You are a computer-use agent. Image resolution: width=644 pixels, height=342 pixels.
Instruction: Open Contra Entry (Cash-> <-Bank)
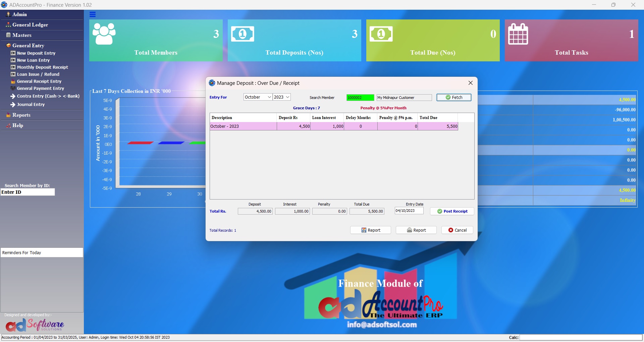pos(48,96)
